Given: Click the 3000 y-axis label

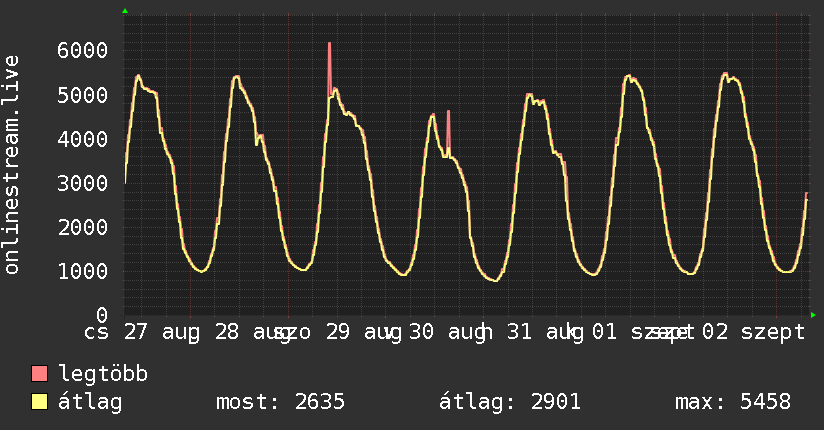Looking at the screenshot, I should [83, 183].
